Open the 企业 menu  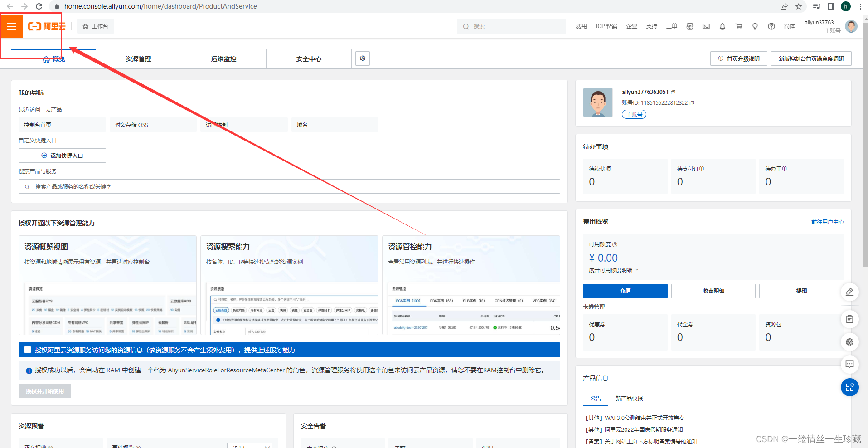click(632, 26)
